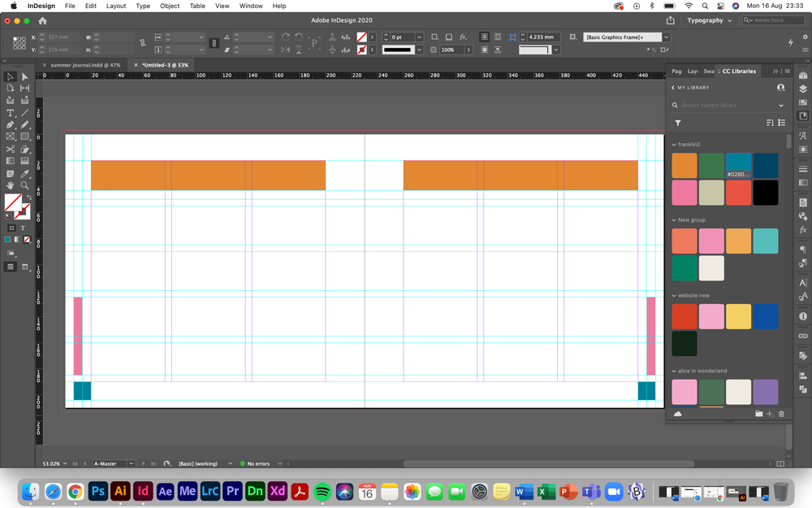Screen dimensions: 812x508
Task: Click inside the Search current library field
Action: click(x=715, y=105)
